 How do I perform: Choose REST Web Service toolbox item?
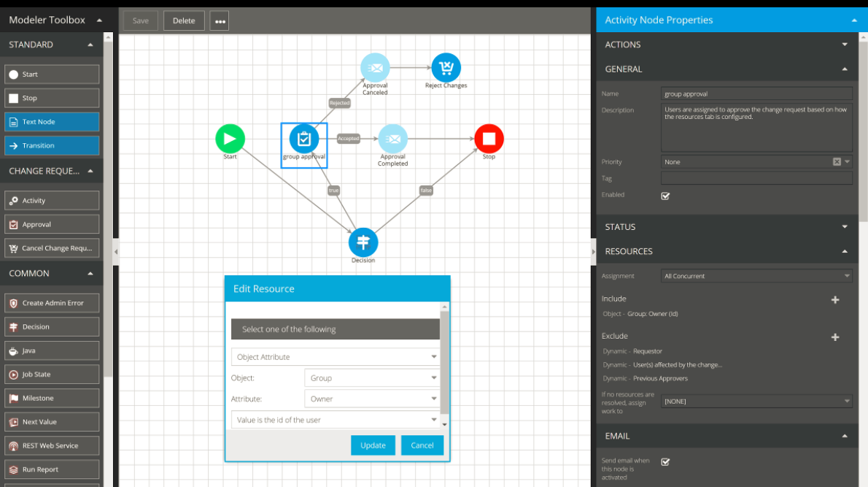coord(52,446)
